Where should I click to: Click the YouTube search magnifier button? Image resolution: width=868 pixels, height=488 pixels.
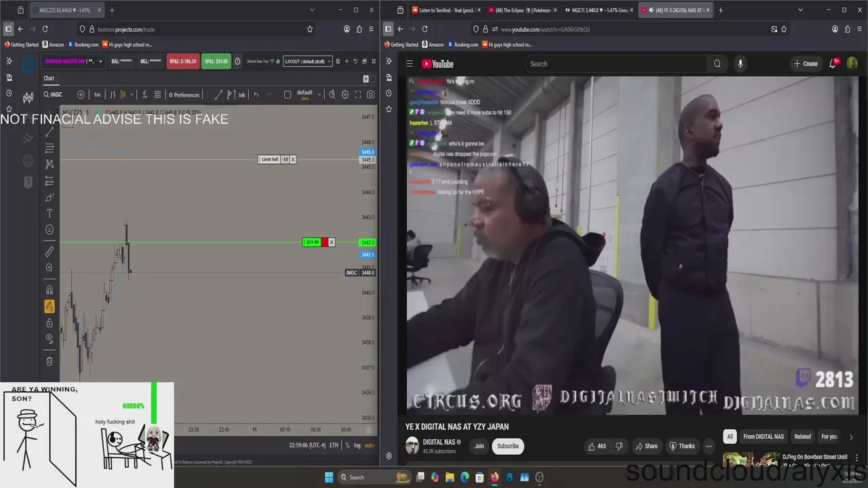pyautogui.click(x=717, y=64)
